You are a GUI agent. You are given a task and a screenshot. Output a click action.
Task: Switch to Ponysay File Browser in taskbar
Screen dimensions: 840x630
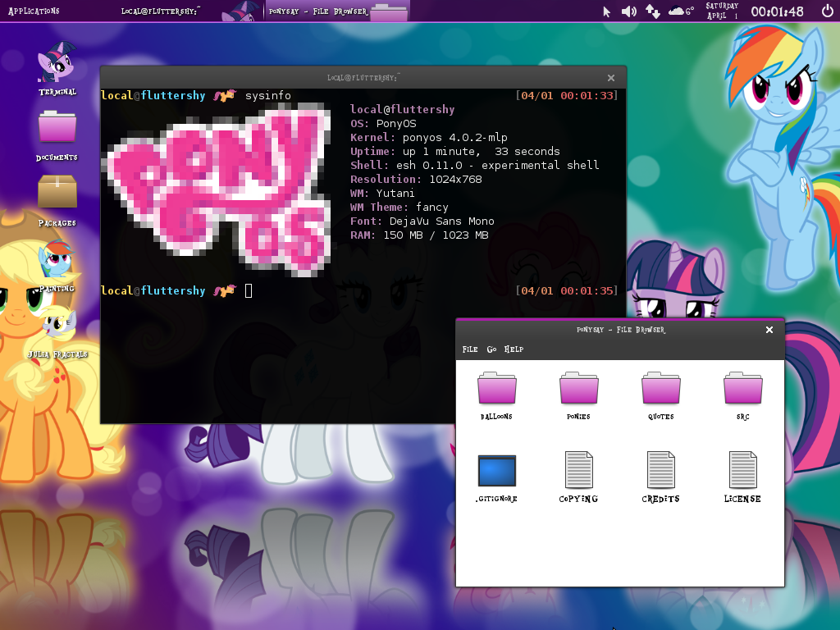coord(337,11)
